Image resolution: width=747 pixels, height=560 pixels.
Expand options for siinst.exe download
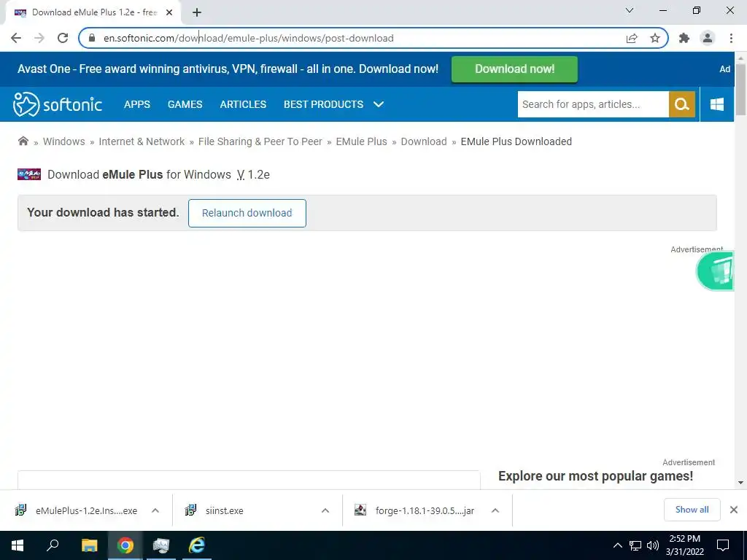coord(325,510)
